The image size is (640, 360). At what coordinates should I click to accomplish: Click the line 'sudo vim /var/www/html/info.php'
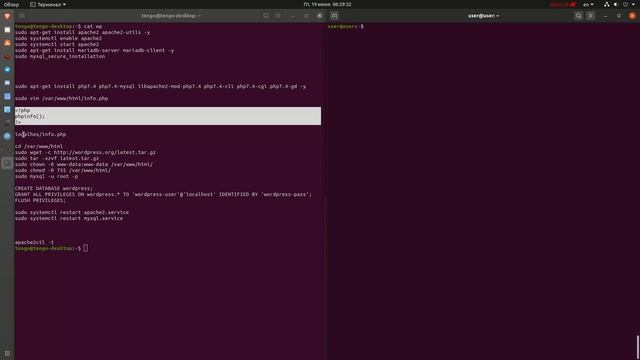tap(62, 98)
